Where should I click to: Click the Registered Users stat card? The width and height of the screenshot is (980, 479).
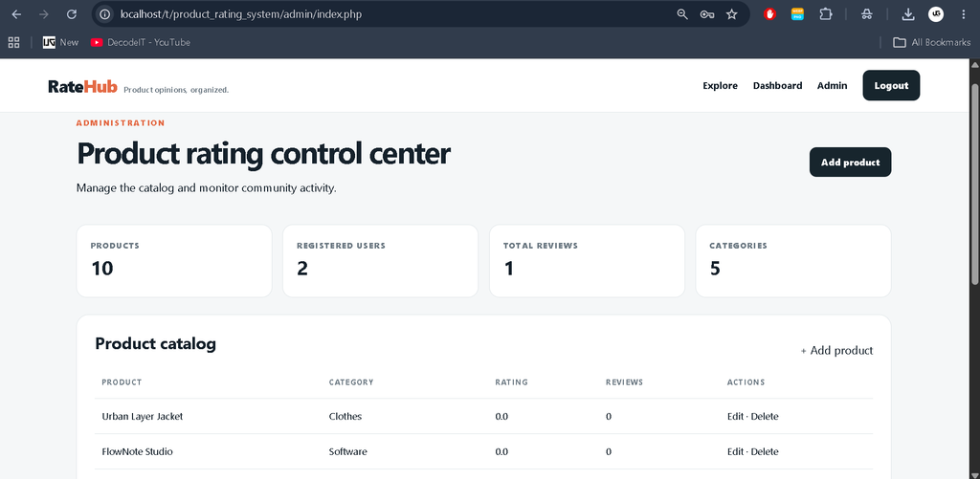coord(381,261)
